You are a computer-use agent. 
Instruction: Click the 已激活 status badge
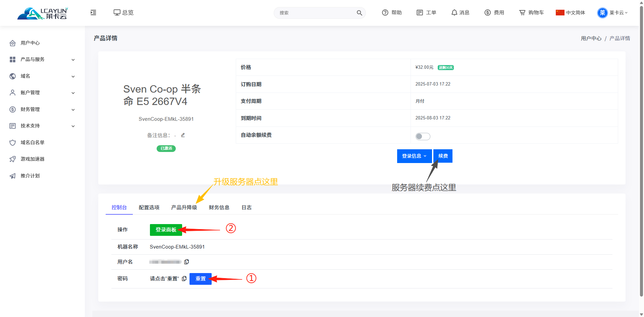point(166,148)
